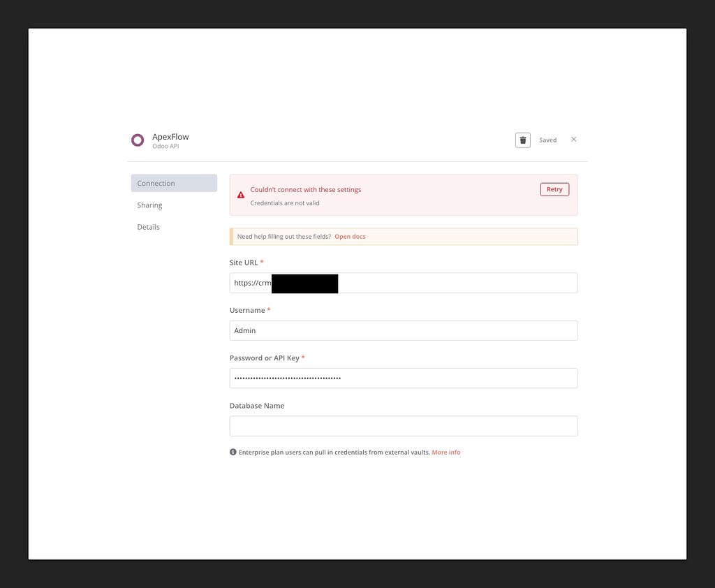Select the Username field containing Admin

404,330
